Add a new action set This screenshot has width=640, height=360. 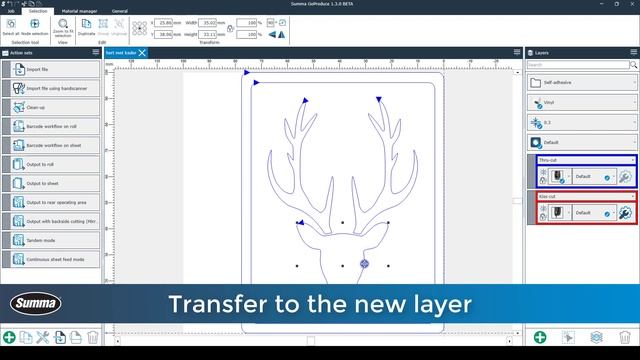point(9,338)
